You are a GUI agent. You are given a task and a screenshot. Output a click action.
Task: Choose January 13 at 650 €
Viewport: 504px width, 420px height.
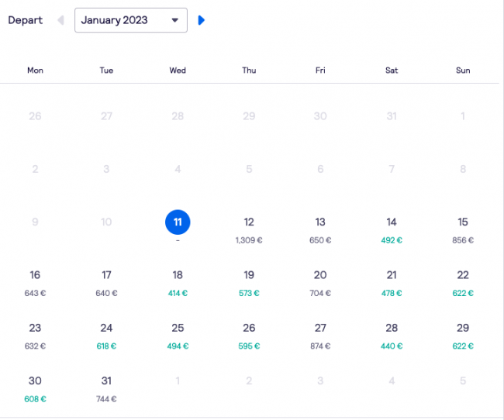tap(320, 230)
